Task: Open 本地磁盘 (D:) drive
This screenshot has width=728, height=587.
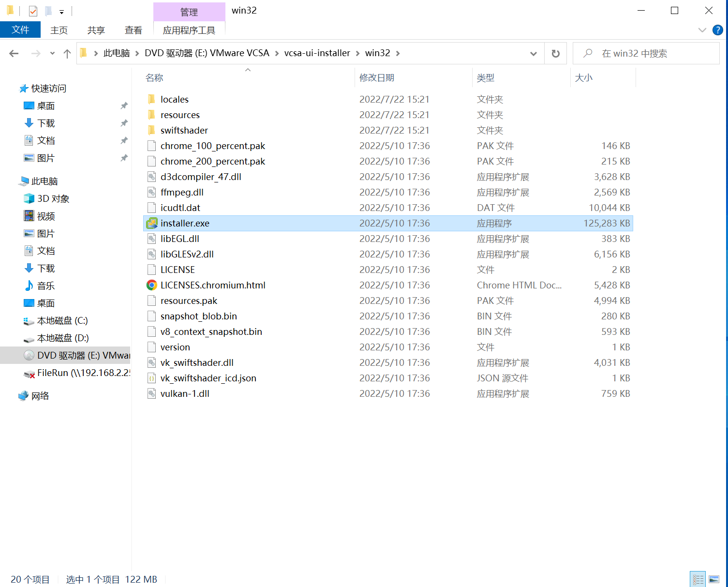Action: click(56, 338)
